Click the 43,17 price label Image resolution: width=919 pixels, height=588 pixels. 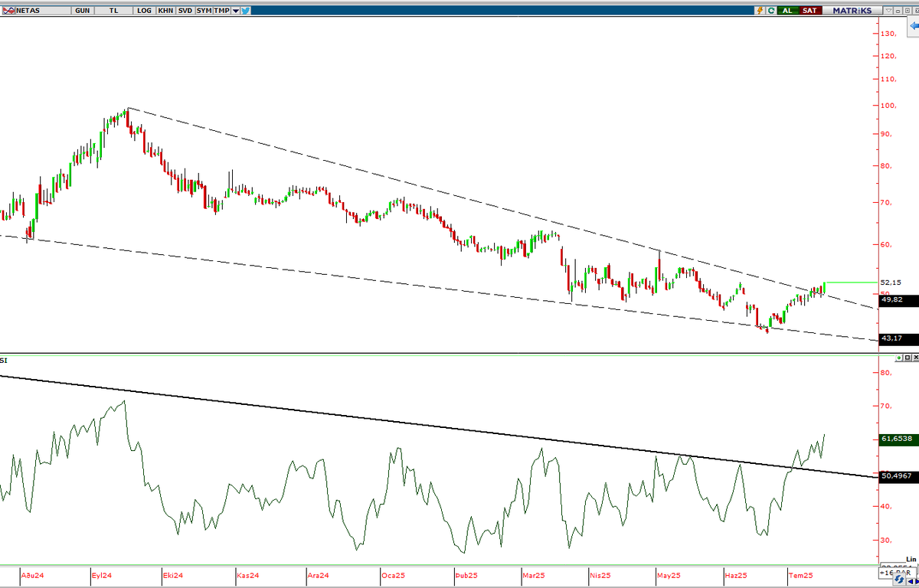pos(898,339)
